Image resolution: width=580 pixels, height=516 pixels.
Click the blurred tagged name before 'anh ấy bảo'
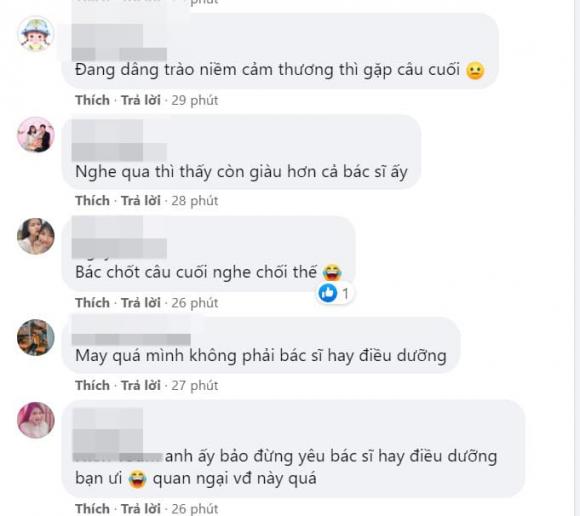point(118,457)
